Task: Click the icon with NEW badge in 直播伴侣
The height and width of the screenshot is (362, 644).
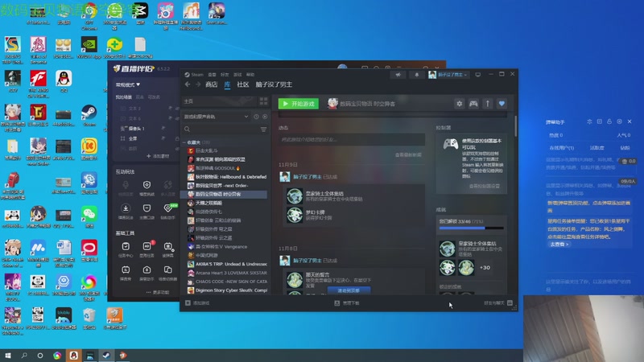Action: (x=168, y=208)
